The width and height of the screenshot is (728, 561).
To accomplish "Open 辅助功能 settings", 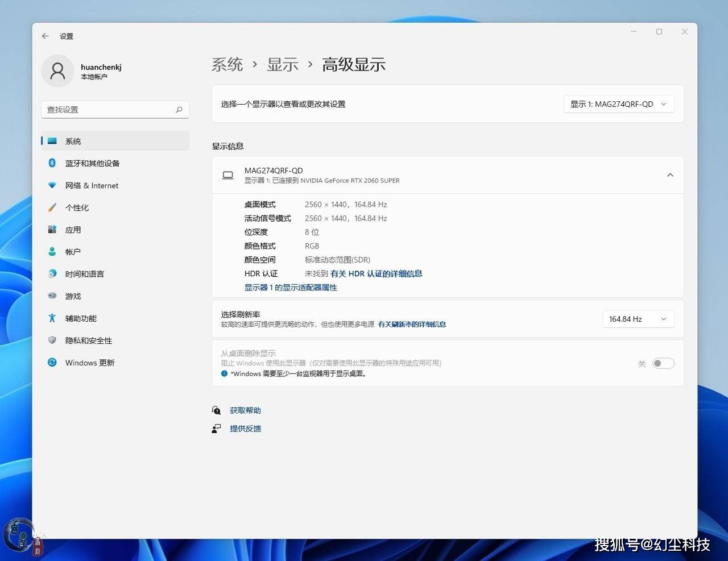I will (115, 318).
